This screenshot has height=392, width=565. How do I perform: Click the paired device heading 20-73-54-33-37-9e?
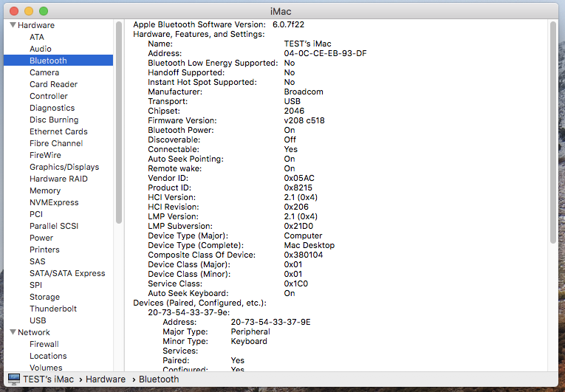[189, 313]
